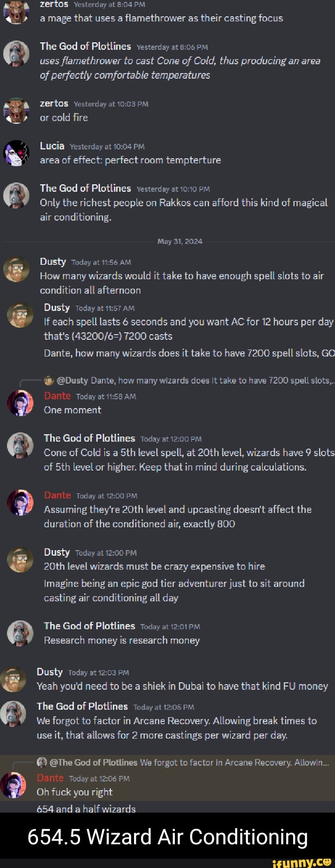Open Dante's avatar next to "One moment"
Screen dimensions: 335x868
(20, 403)
